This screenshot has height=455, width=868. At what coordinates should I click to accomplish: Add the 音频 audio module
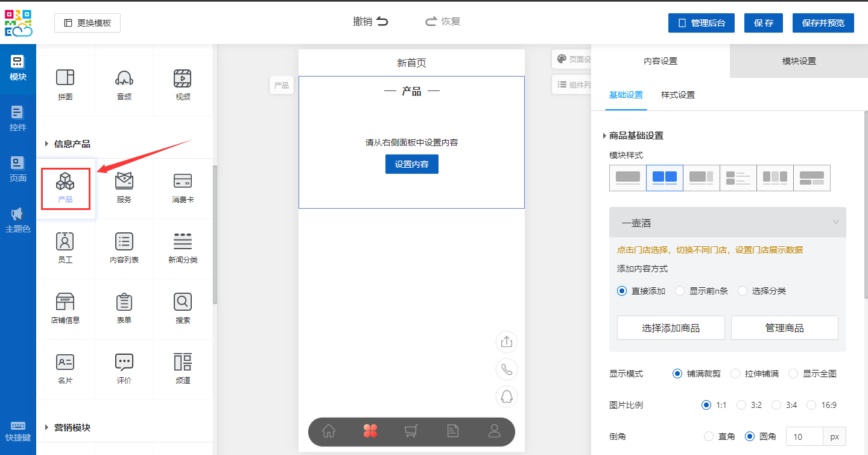point(124,84)
